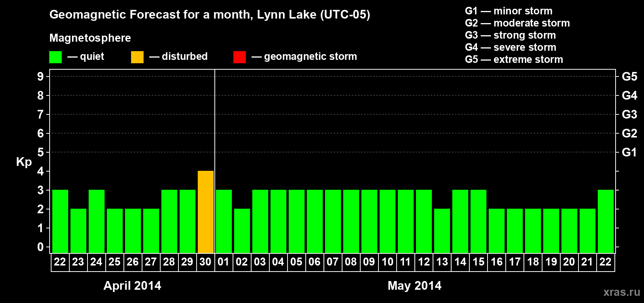Click the date label 25 in April
The image size is (644, 303).
pos(114,262)
